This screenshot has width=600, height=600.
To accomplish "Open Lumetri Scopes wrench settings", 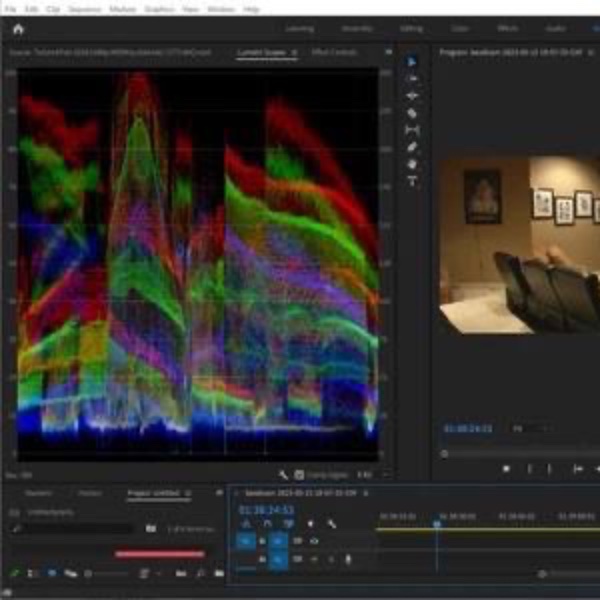I will [283, 475].
